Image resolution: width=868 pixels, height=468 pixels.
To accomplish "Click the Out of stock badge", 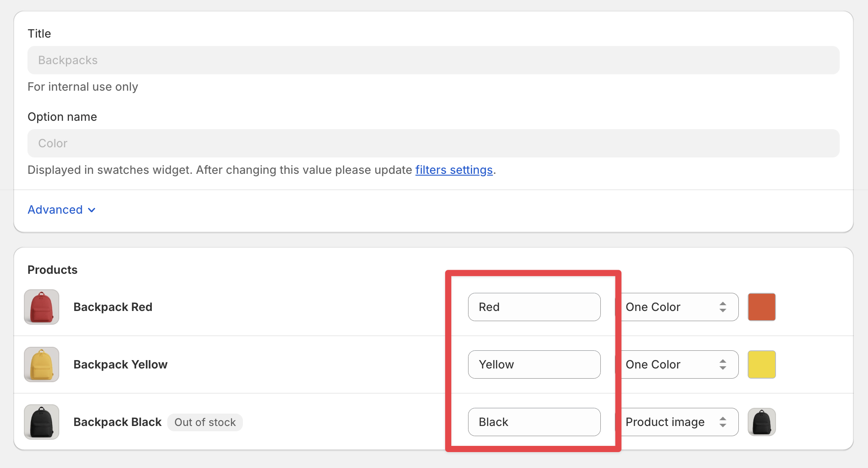I will pos(205,422).
